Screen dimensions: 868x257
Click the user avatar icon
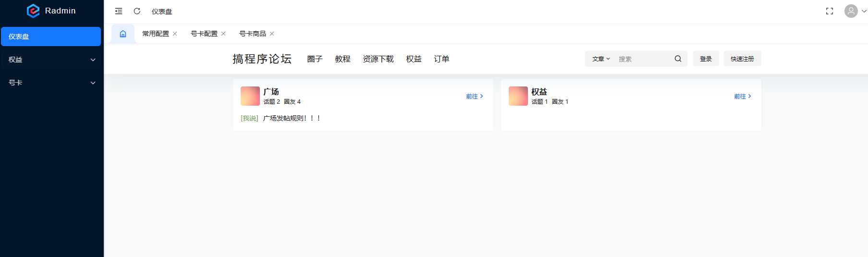coord(851,11)
